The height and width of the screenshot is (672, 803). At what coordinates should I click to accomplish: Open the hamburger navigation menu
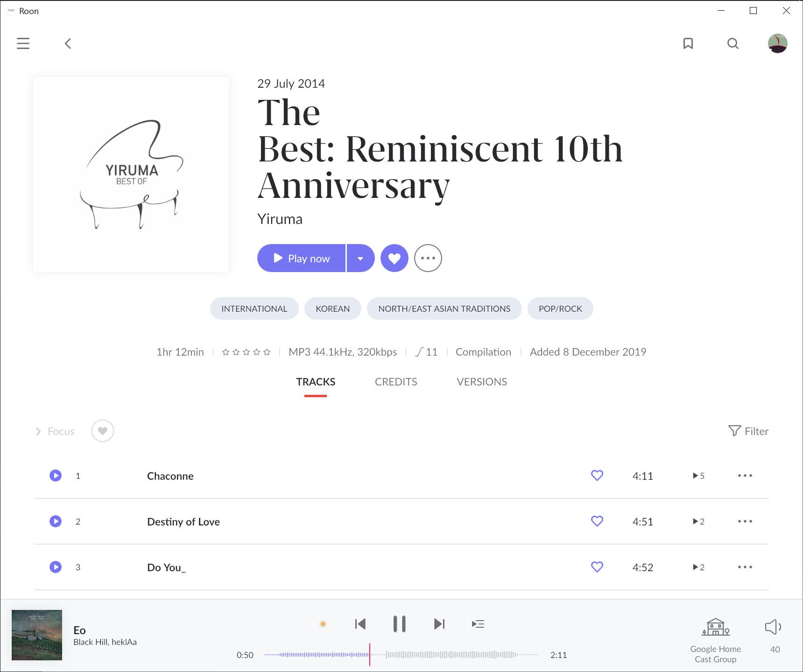coord(23,43)
